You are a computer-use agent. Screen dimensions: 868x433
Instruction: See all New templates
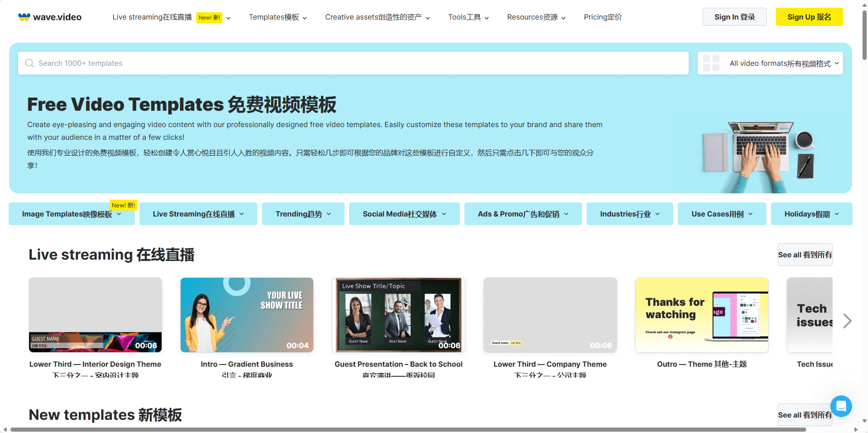(805, 415)
